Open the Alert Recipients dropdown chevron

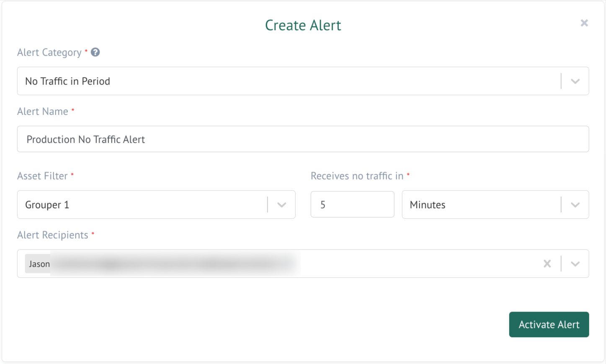click(575, 264)
